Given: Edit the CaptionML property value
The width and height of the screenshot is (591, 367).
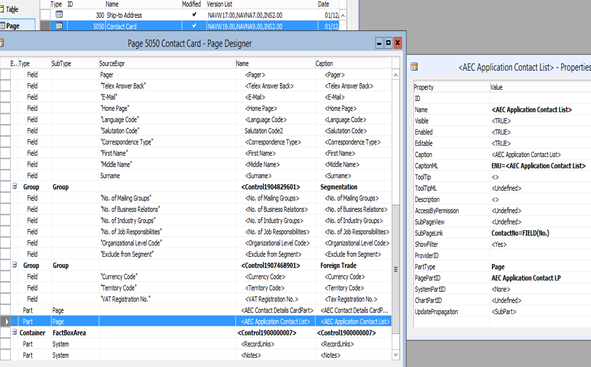Looking at the screenshot, I should [540, 166].
